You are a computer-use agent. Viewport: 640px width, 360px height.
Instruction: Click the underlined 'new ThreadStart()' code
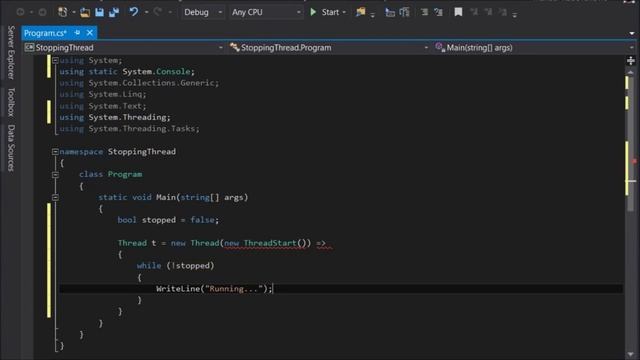click(x=264, y=243)
